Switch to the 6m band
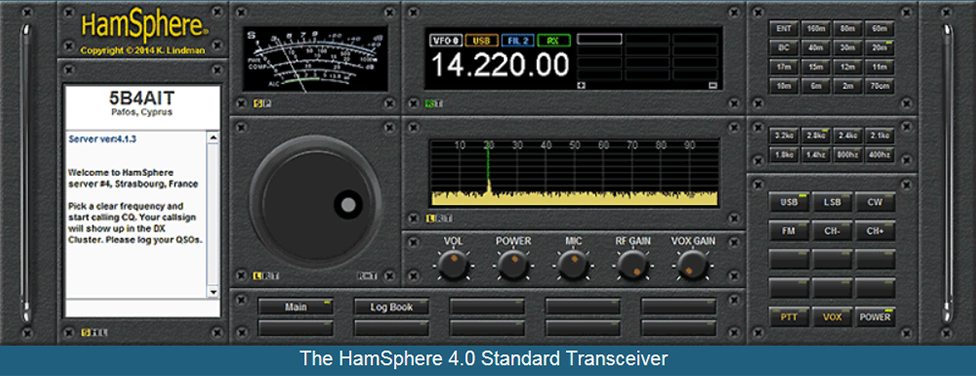The height and width of the screenshot is (376, 976). pyautogui.click(x=814, y=87)
